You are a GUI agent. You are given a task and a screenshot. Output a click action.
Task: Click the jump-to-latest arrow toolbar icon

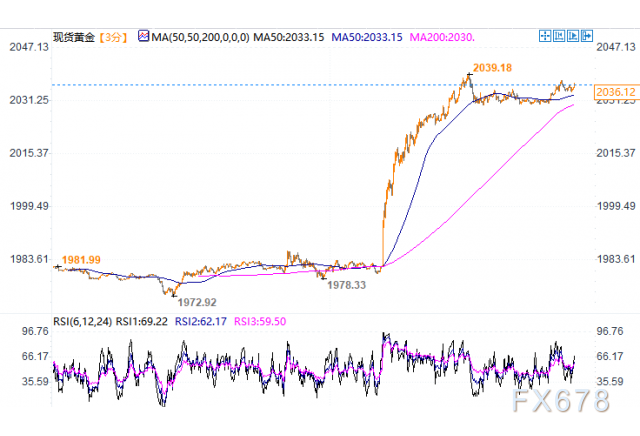[x=587, y=36]
